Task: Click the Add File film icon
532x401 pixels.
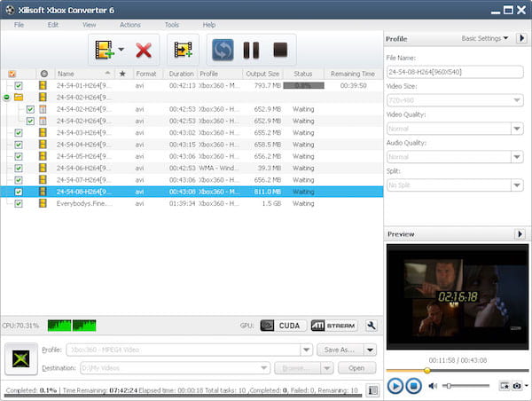Action: pos(104,50)
